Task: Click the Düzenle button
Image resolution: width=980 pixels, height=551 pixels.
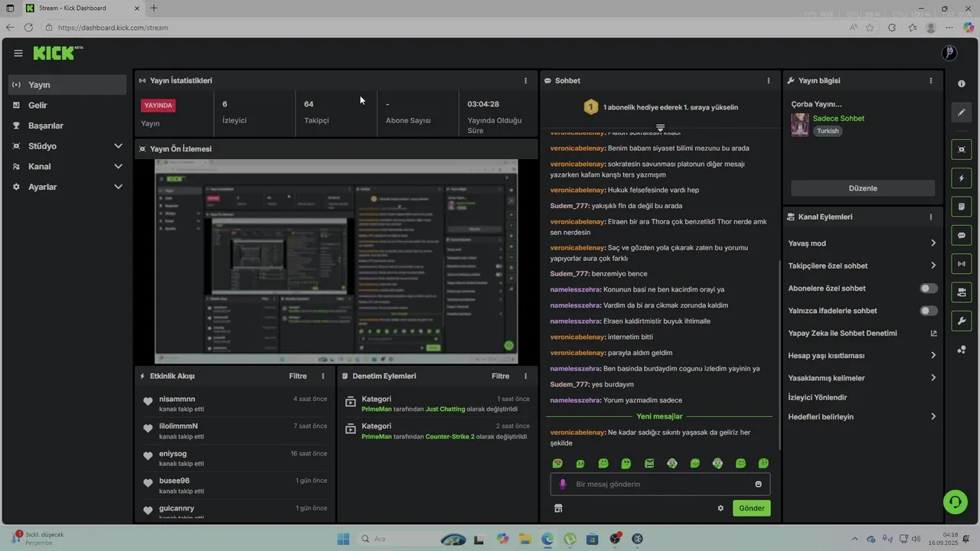Action: (863, 188)
